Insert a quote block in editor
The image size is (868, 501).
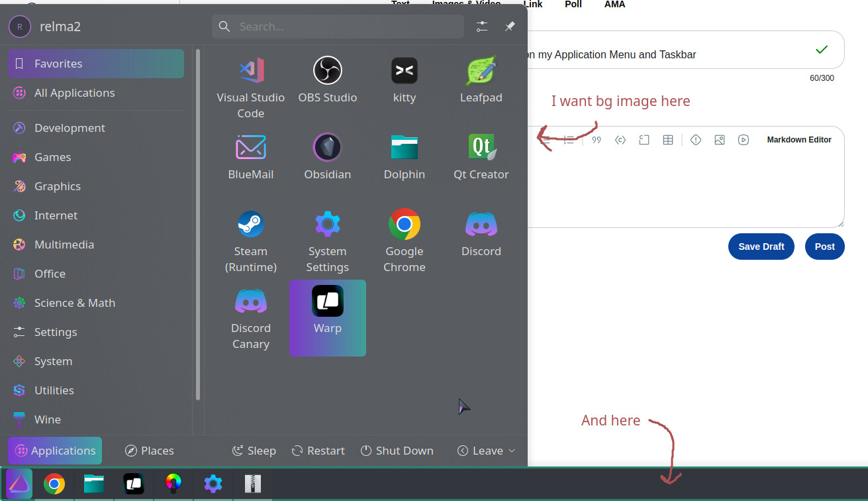[597, 140]
